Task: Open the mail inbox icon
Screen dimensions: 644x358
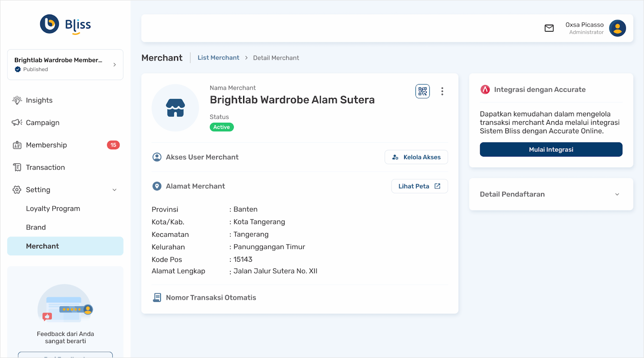Action: click(x=549, y=28)
